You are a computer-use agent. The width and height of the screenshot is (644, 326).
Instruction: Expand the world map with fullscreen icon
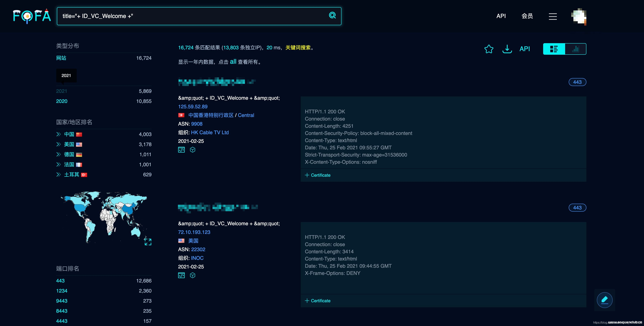(148, 242)
